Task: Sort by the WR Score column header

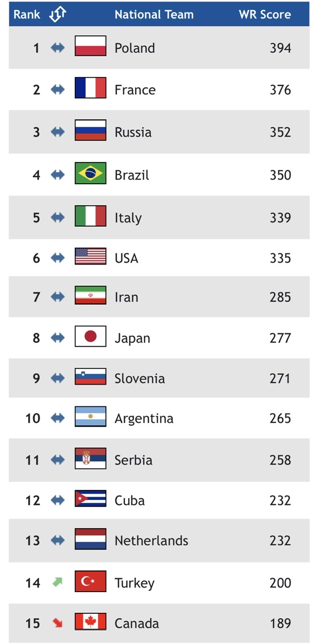Action: (x=265, y=15)
